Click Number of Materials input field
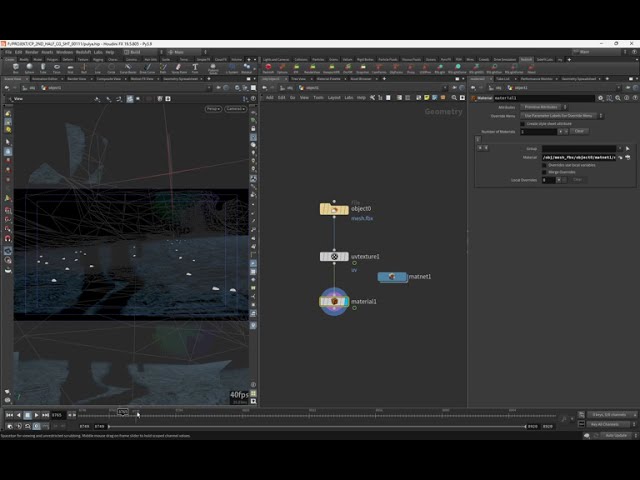 (x=538, y=131)
